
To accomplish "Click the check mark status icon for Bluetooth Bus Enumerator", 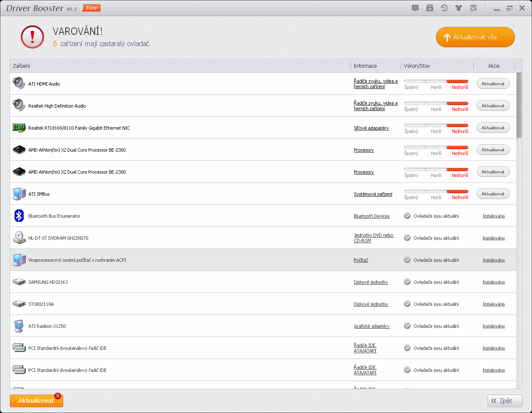I will click(x=407, y=216).
